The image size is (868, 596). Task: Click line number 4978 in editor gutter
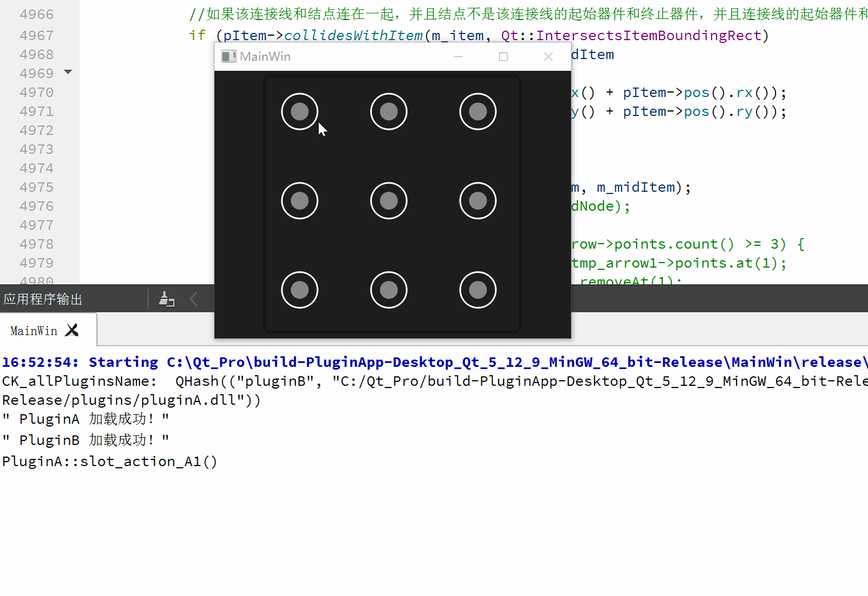37,244
